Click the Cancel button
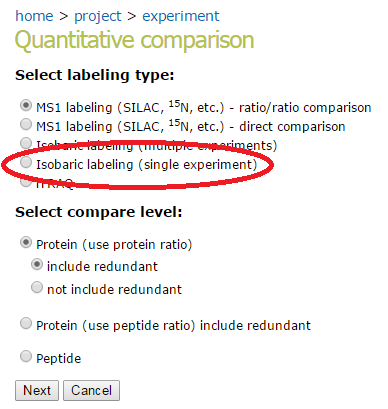The height and width of the screenshot is (409, 388). (x=91, y=390)
